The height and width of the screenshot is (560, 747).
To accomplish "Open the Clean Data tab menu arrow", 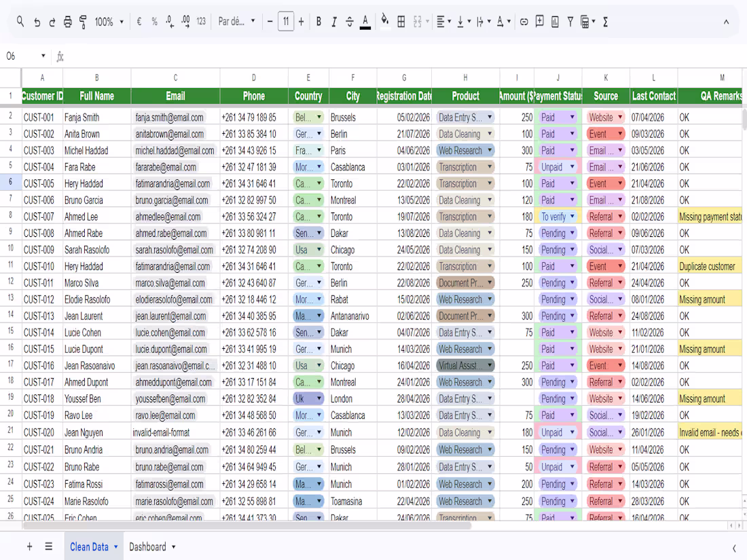I will pyautogui.click(x=115, y=547).
